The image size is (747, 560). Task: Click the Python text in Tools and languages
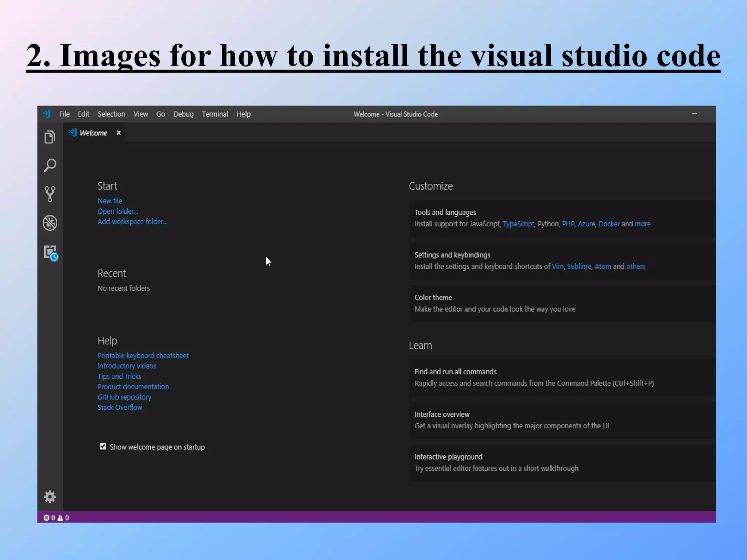coord(548,224)
